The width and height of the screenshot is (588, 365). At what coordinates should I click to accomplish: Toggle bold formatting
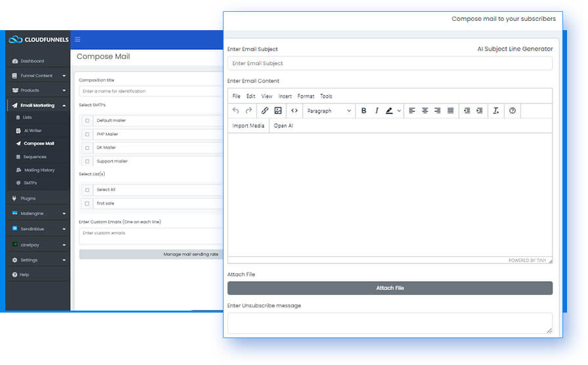(x=363, y=111)
